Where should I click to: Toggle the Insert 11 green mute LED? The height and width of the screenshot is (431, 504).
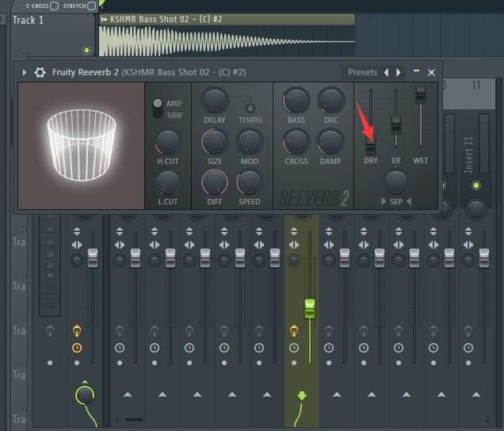(x=476, y=185)
